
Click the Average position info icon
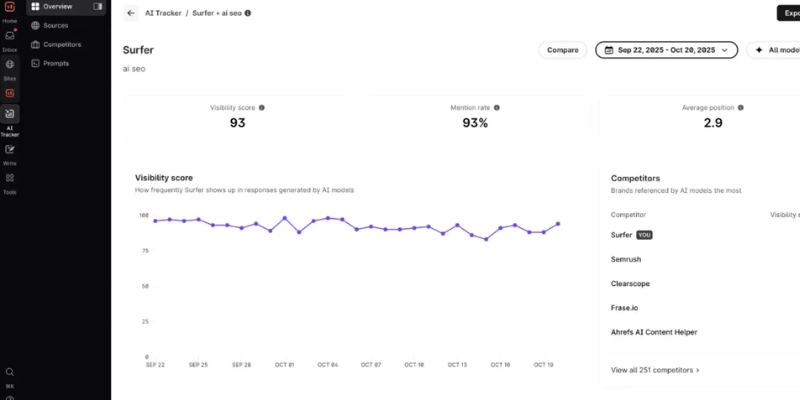click(x=740, y=108)
